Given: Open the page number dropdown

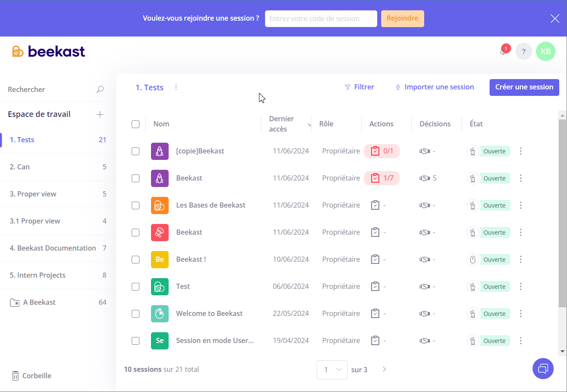Looking at the screenshot, I should pos(332,370).
